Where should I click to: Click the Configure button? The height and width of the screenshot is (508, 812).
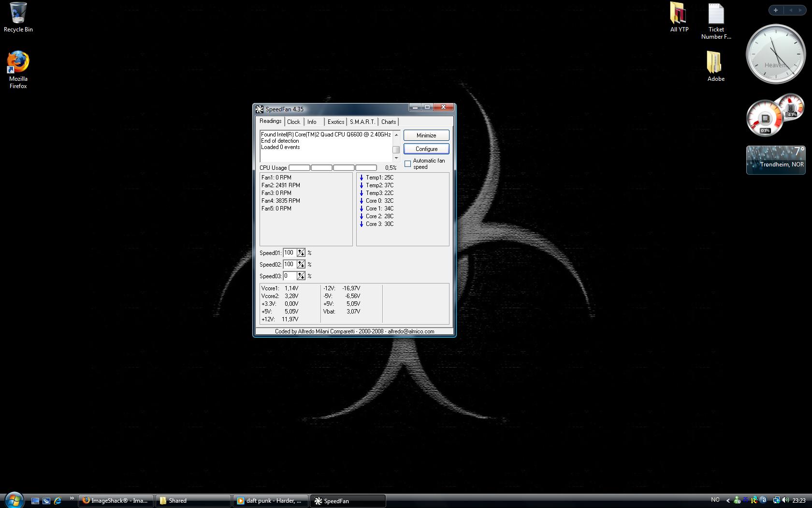[x=426, y=149]
